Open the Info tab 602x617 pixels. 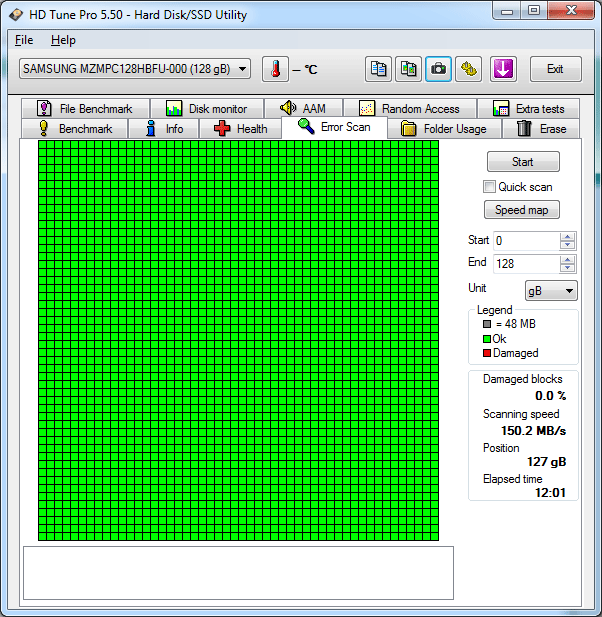pos(163,129)
